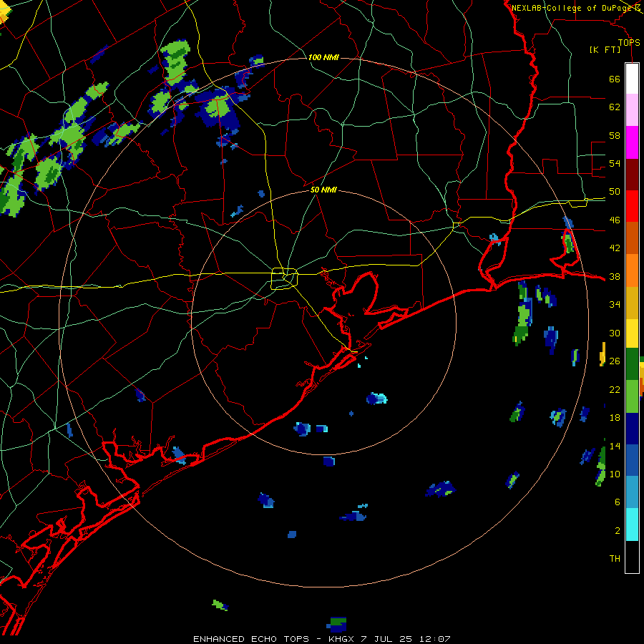The width and height of the screenshot is (644, 644).
Task: Click the yellow legend swatch
Action: 632,333
